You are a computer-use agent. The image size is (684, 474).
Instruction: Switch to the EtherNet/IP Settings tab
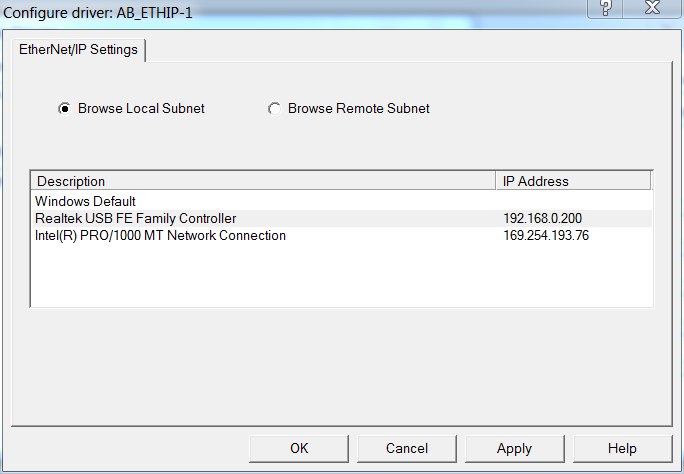coord(79,50)
